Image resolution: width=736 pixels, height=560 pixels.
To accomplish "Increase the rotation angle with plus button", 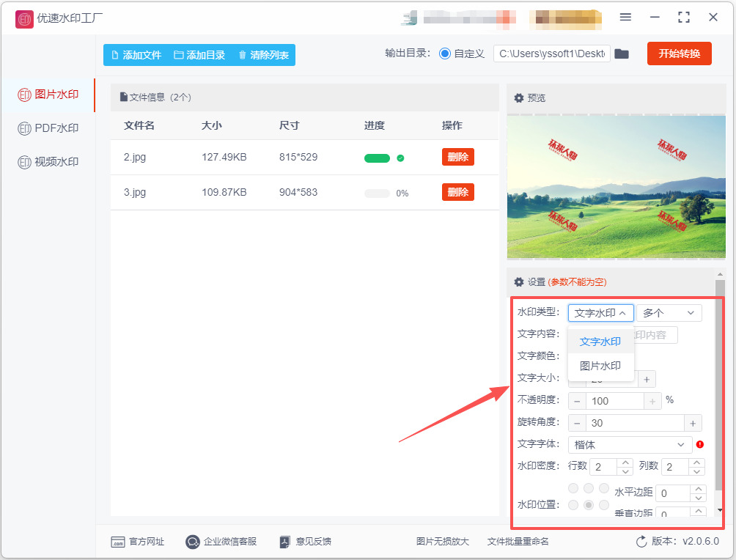I will click(x=693, y=424).
